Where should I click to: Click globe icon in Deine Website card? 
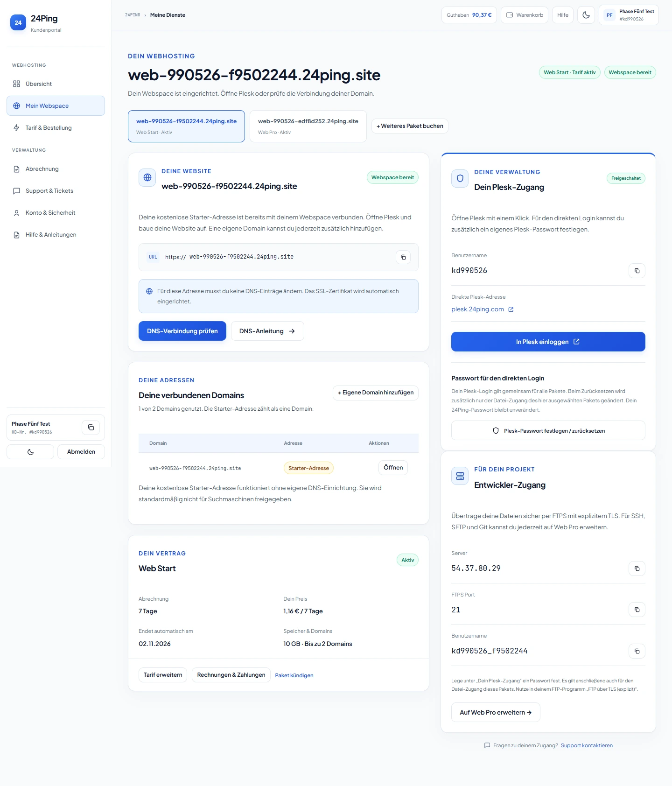coord(147,177)
